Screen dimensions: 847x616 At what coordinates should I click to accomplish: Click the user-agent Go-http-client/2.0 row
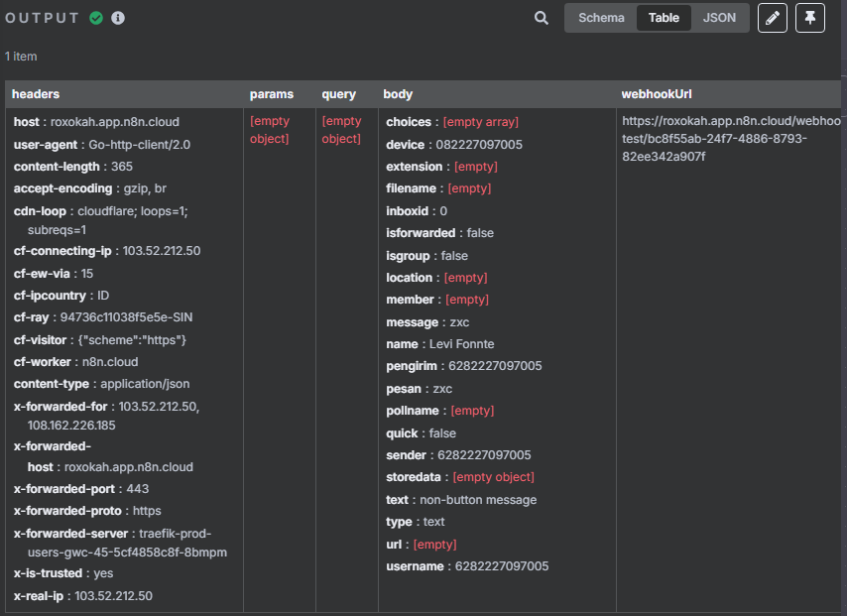click(x=101, y=144)
